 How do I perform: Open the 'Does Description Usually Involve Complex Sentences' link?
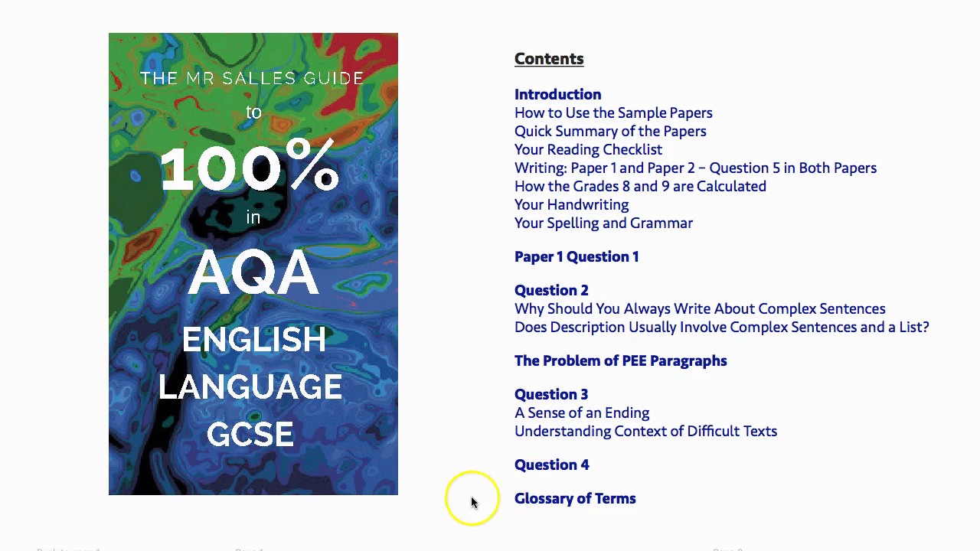pos(721,327)
